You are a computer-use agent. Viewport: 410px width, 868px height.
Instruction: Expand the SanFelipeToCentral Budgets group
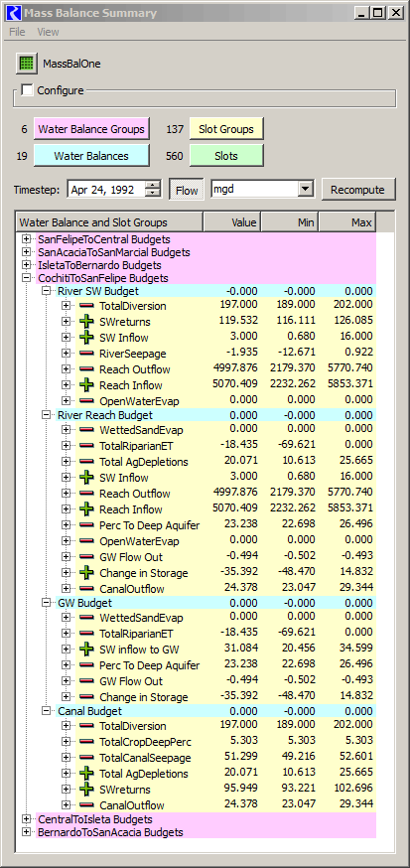click(x=26, y=239)
